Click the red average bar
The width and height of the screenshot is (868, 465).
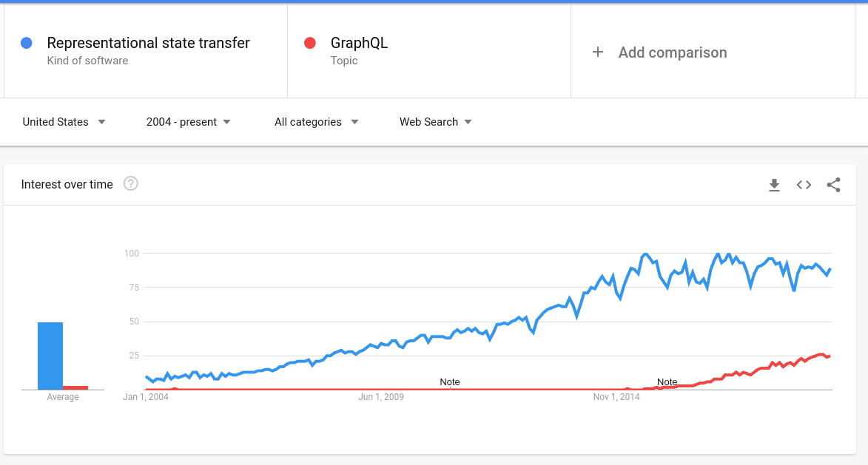[75, 387]
